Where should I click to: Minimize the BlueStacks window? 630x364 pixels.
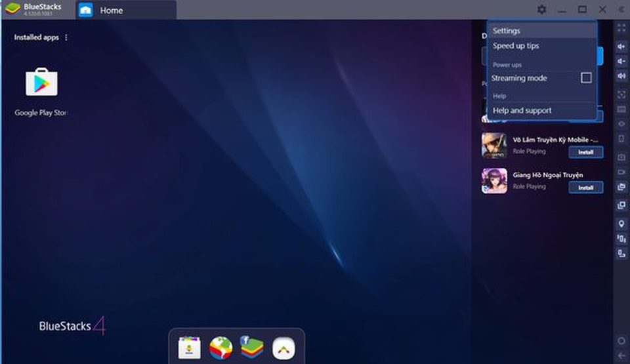point(562,10)
